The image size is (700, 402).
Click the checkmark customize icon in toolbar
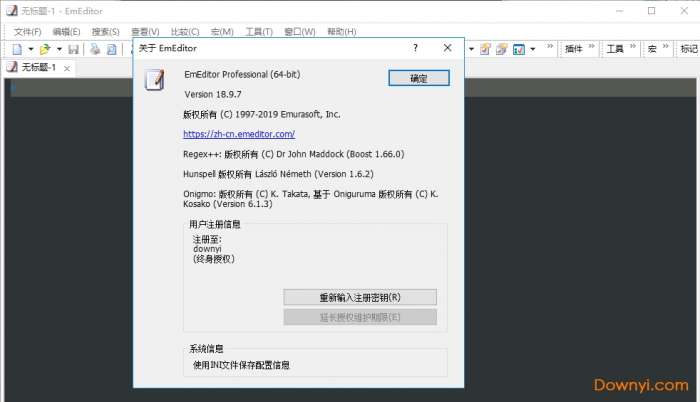pos(519,49)
